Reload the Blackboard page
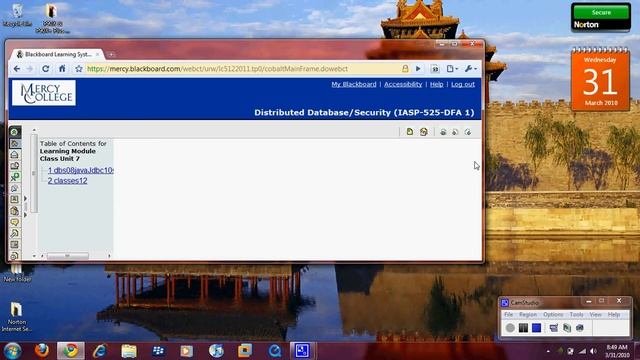Image resolution: width=640 pixels, height=360 pixels. (45, 69)
